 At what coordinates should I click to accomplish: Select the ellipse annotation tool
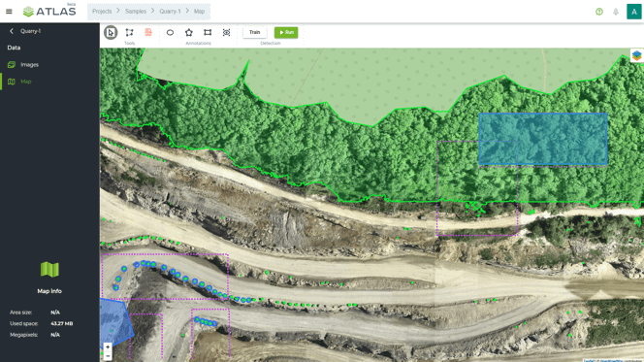[x=170, y=32]
